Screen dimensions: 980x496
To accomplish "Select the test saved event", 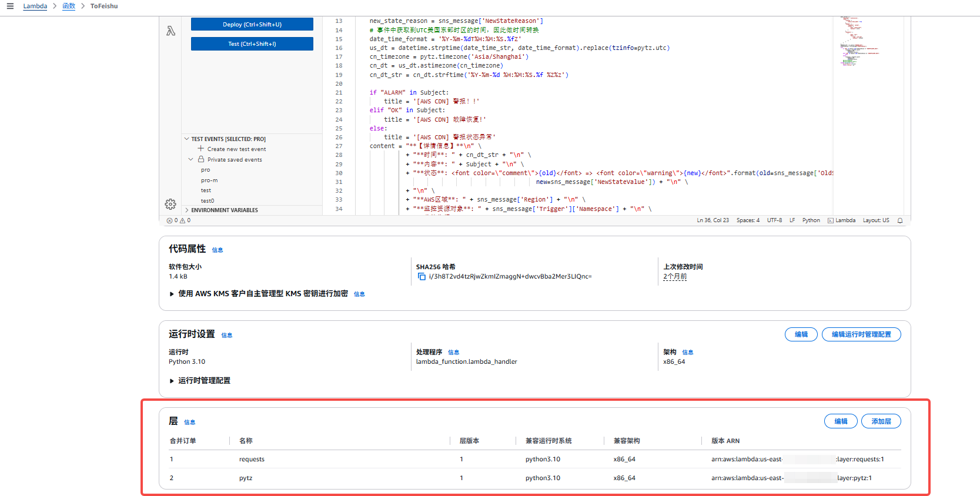I will click(x=206, y=190).
